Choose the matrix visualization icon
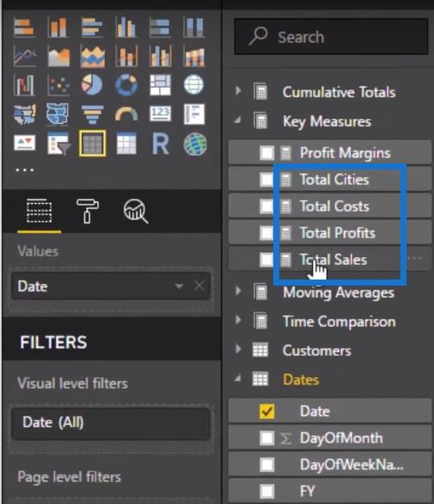The height and width of the screenshot is (504, 434). [x=126, y=144]
